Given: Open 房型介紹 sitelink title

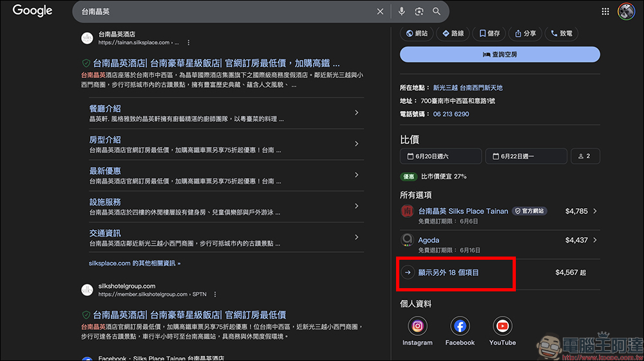Looking at the screenshot, I should pyautogui.click(x=105, y=140).
